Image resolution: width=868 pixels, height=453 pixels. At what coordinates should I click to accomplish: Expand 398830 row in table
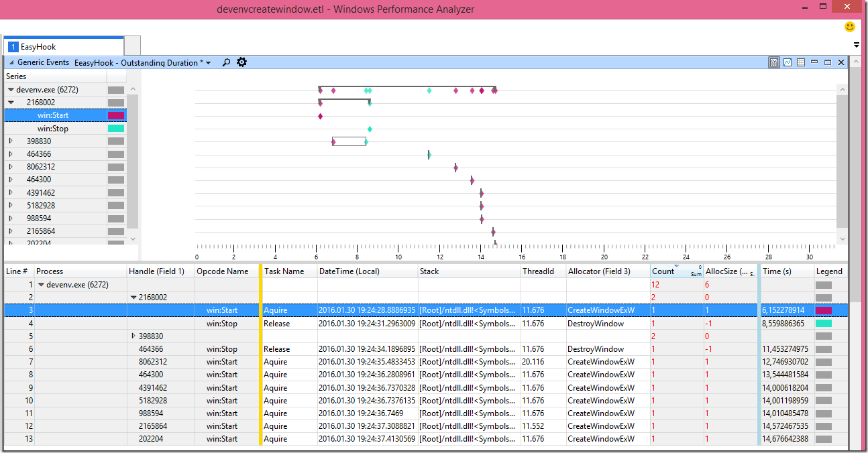point(133,336)
